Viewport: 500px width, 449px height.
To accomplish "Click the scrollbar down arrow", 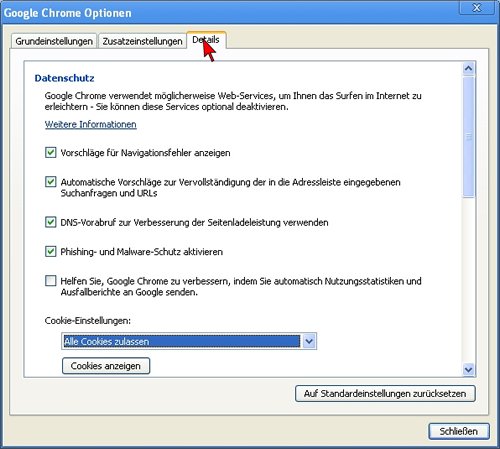I will click(469, 369).
